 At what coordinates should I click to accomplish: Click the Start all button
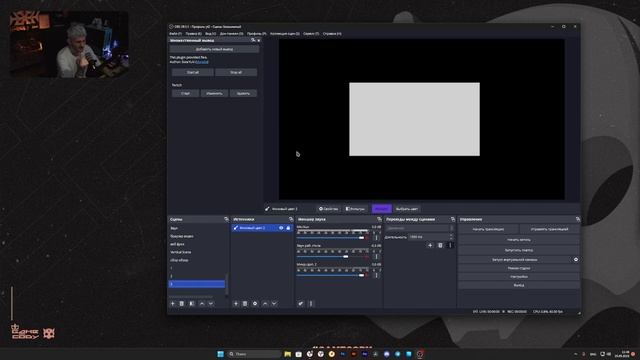[193, 72]
